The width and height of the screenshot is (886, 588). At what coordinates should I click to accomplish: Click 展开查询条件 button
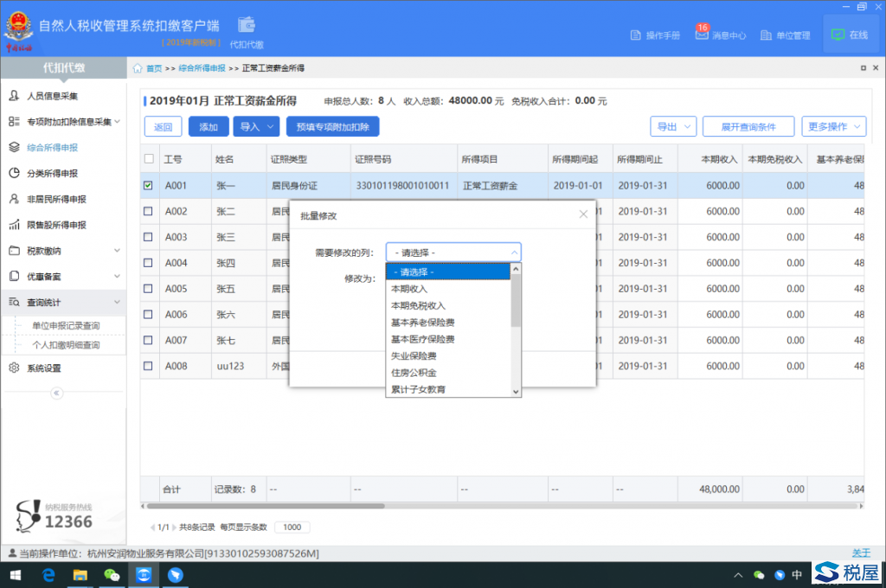[x=748, y=126]
